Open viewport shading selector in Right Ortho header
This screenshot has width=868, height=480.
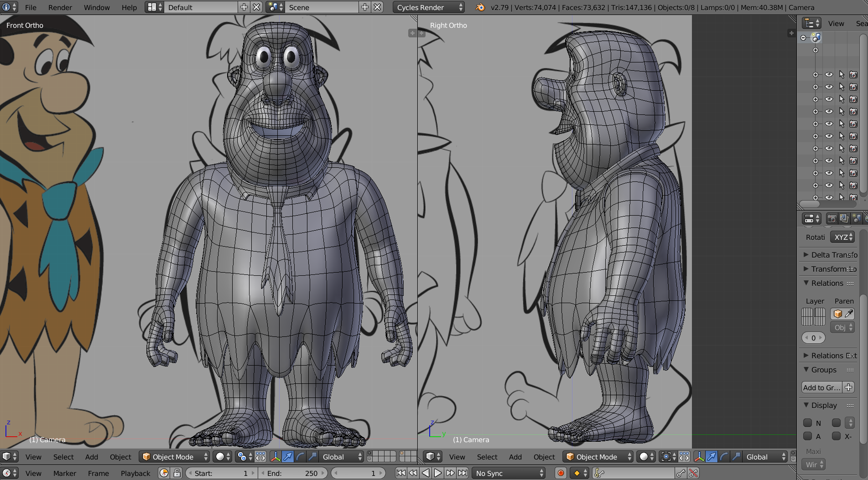pos(647,457)
